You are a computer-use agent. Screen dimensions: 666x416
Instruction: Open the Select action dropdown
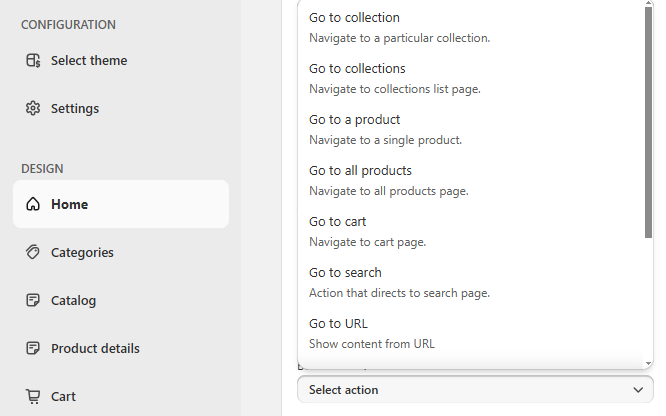click(475, 389)
